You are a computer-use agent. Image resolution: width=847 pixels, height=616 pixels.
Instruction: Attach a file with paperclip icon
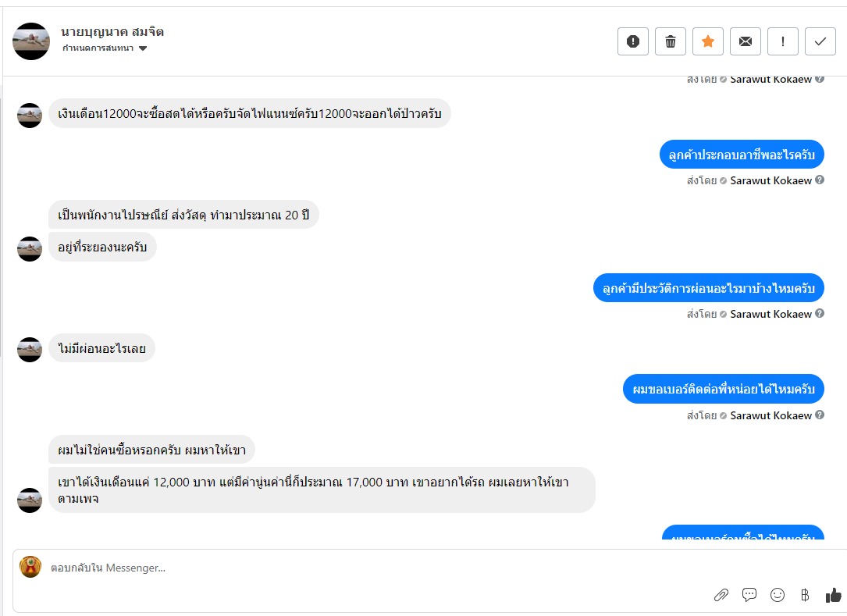[x=721, y=595]
